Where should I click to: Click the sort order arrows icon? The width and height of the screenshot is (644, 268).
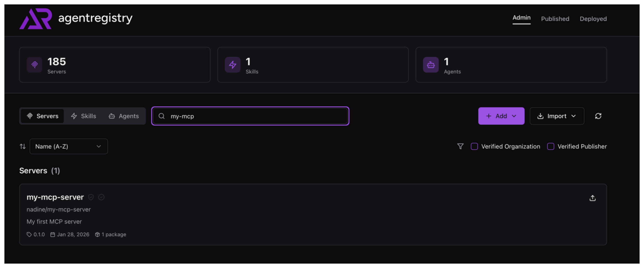pyautogui.click(x=23, y=146)
